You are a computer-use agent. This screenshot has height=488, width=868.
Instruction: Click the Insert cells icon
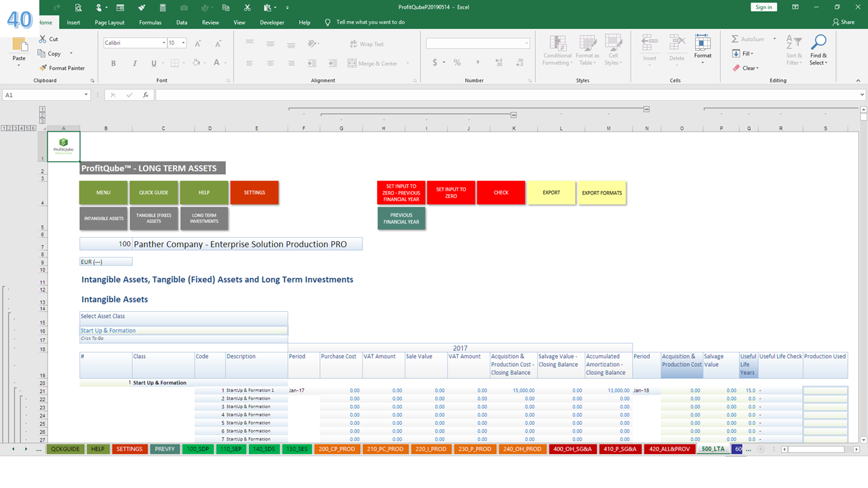click(x=650, y=43)
